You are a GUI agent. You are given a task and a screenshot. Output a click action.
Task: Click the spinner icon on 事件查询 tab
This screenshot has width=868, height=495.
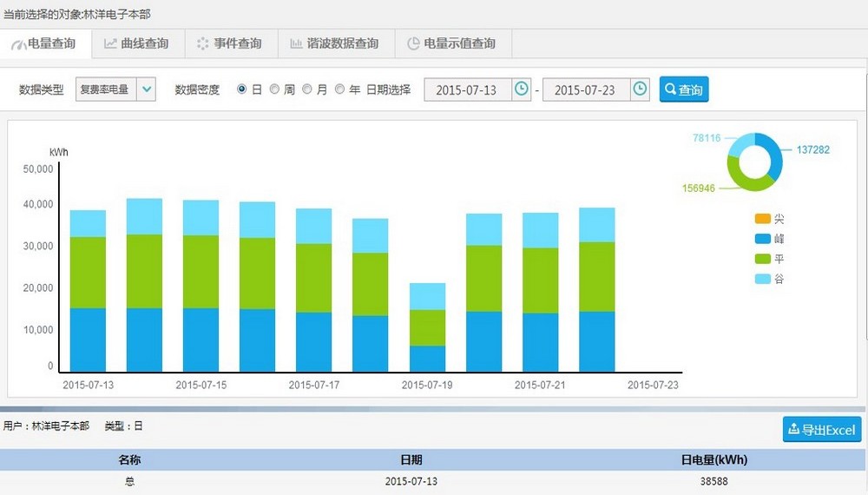coord(202,43)
